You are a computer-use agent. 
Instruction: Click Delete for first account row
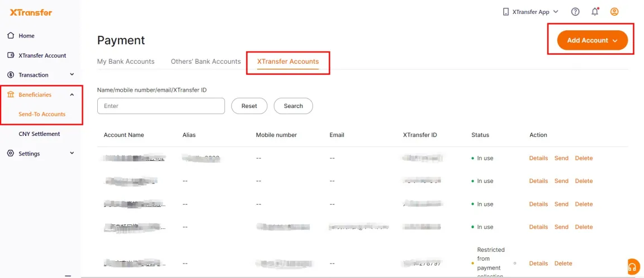(x=584, y=158)
